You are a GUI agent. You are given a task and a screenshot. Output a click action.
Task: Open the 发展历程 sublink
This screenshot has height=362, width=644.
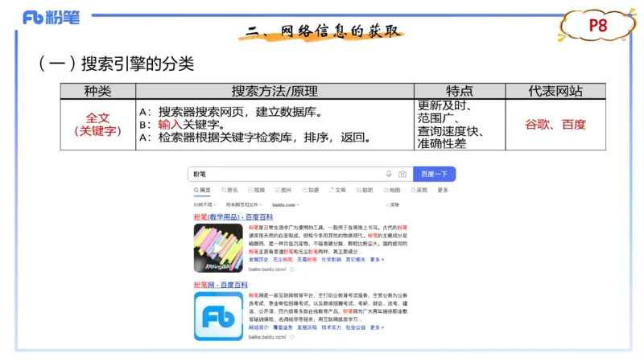307,327
